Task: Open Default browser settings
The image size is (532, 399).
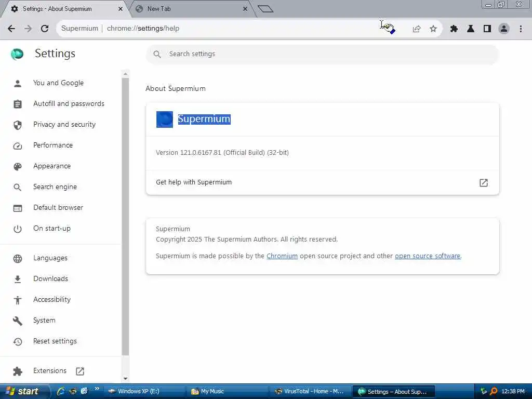Action: tap(58, 208)
